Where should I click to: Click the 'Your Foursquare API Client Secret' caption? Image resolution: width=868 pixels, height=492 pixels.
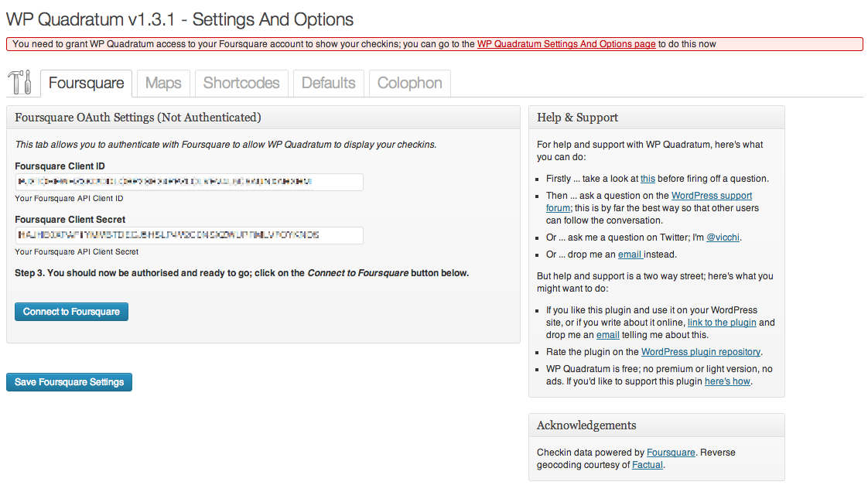pos(77,252)
